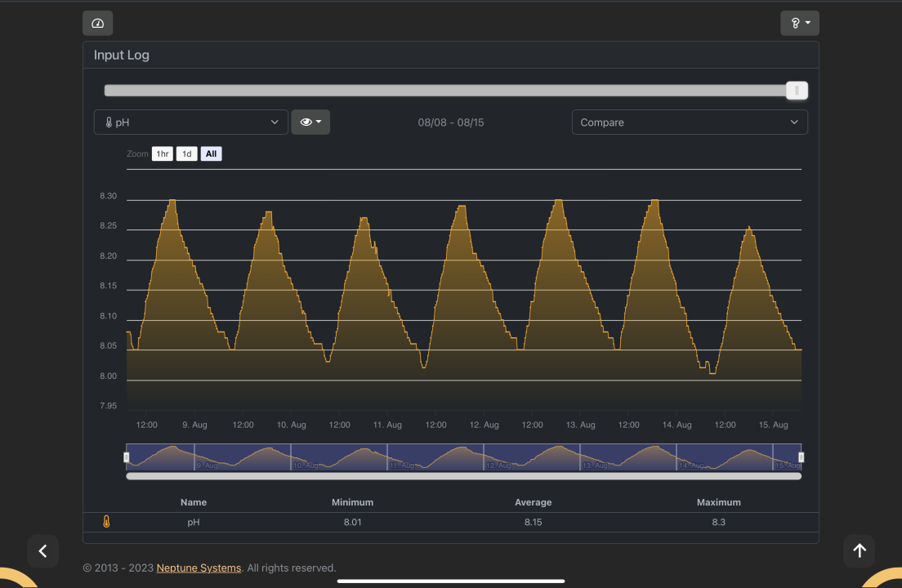This screenshot has width=902, height=588.
Task: Click thermometer icon in pH table row
Action: click(x=106, y=522)
